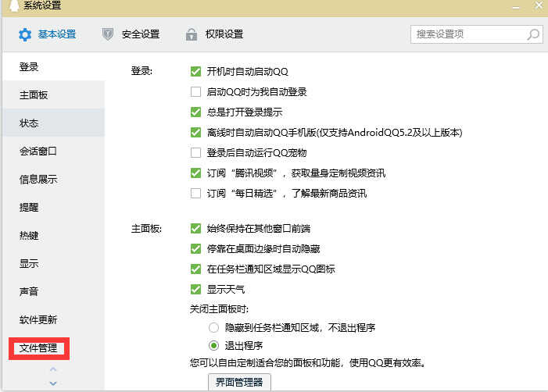This screenshot has height=392, width=548.
Task: Uncheck 显示天气 checkbox
Action: click(x=195, y=290)
